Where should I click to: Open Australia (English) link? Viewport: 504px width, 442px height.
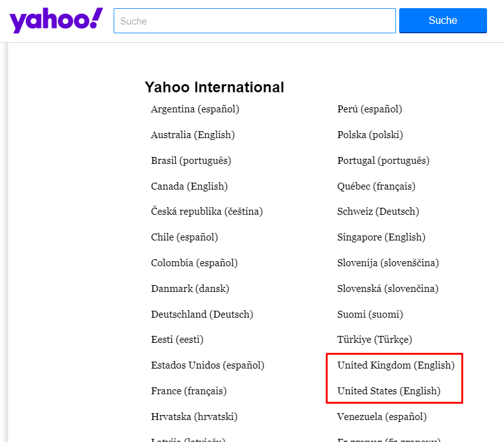pos(193,135)
